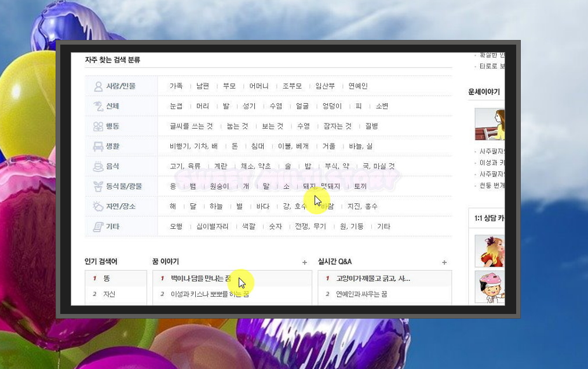Click the 기타 category scroll icon
This screenshot has width=588, height=369.
[98, 226]
